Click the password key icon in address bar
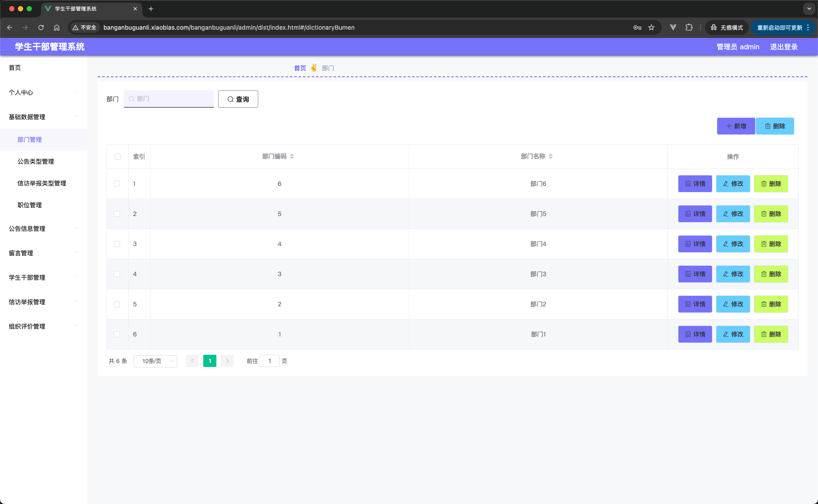 pos(637,27)
